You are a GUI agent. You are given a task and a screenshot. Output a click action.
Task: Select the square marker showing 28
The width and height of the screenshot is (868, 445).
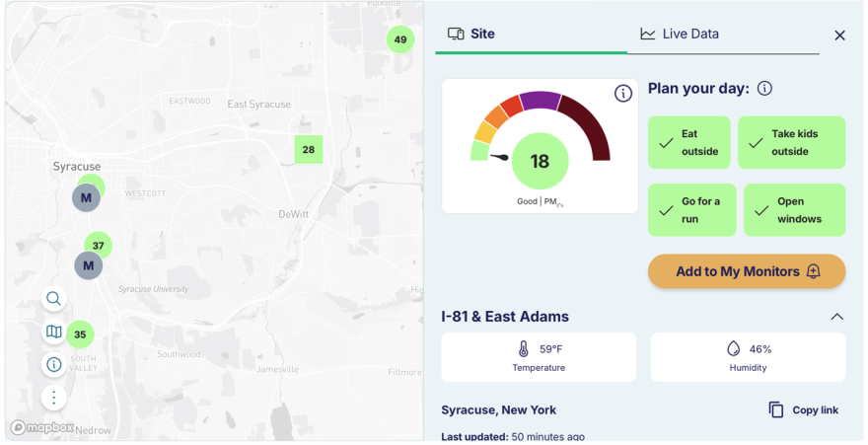[x=309, y=149]
